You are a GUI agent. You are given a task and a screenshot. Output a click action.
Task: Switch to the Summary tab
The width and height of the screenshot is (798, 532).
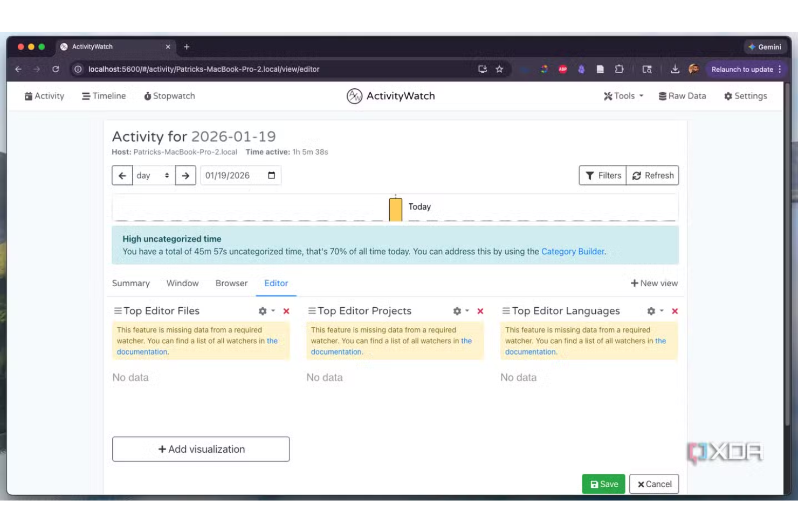(x=130, y=283)
